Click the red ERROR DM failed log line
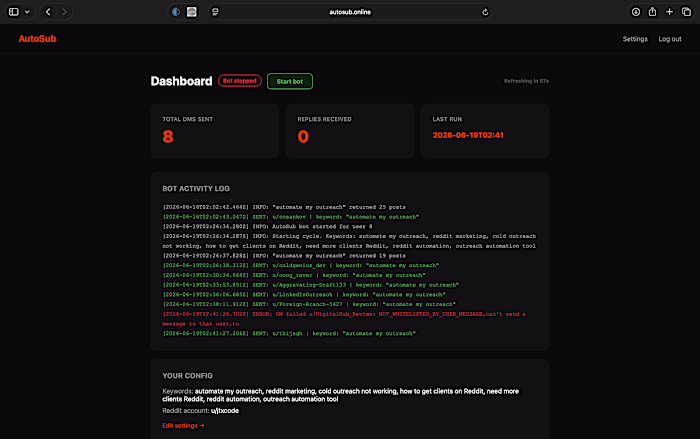Viewport: 700px width, 439px height. click(x=344, y=319)
